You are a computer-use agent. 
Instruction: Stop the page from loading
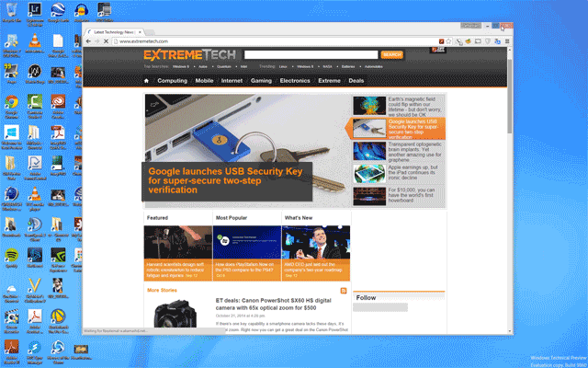tap(106, 41)
